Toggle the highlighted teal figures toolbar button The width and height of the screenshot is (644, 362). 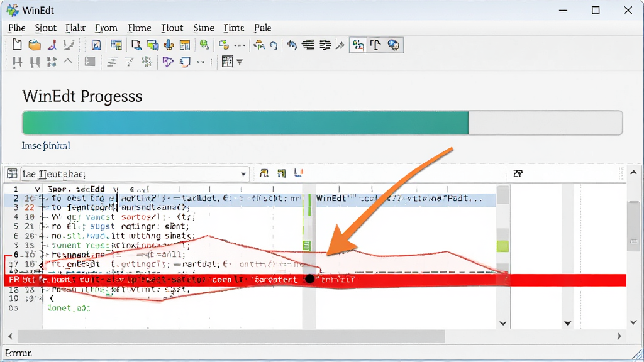[358, 45]
